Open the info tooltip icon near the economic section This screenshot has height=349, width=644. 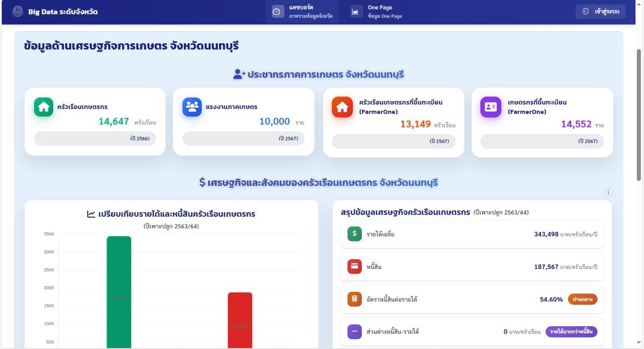pyautogui.click(x=608, y=193)
